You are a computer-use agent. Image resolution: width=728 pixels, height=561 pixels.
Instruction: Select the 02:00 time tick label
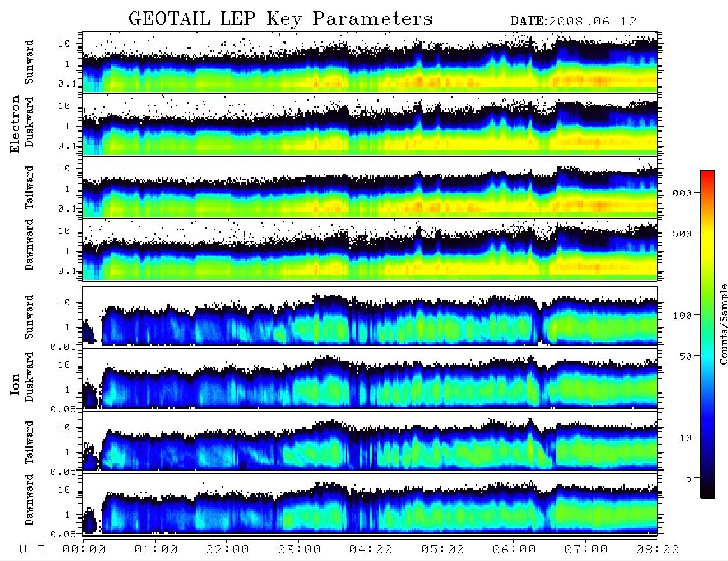coord(228,550)
